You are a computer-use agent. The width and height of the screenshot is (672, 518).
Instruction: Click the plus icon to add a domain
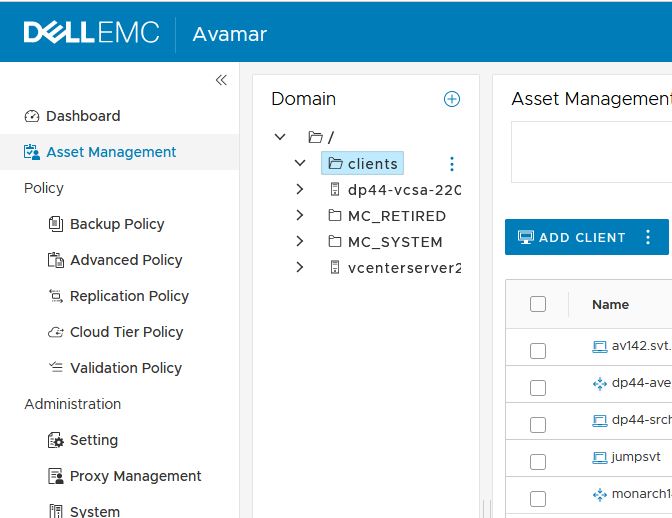(452, 99)
